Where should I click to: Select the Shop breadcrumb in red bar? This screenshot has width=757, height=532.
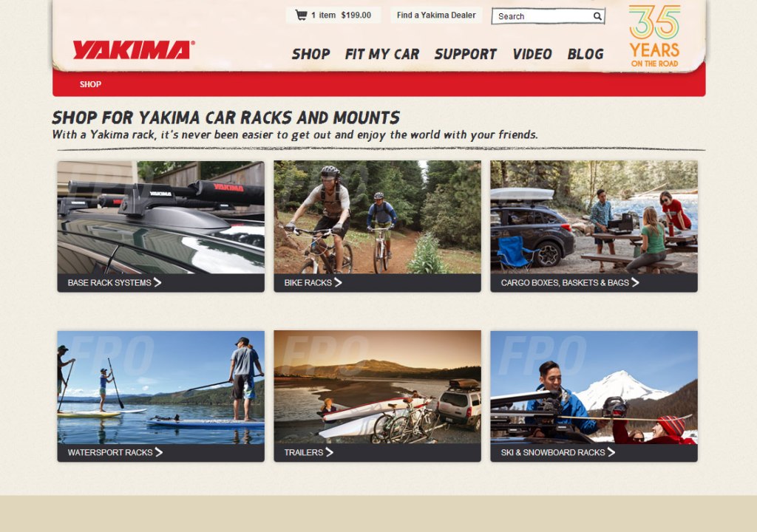(x=90, y=84)
